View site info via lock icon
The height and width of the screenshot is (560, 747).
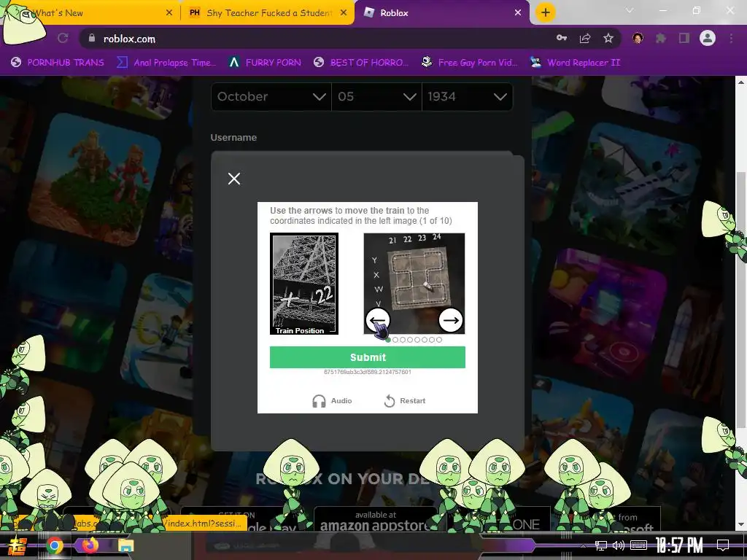(x=91, y=38)
